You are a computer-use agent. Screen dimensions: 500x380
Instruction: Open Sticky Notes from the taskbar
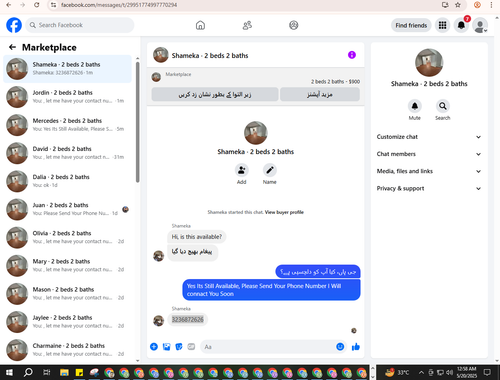[79, 372]
